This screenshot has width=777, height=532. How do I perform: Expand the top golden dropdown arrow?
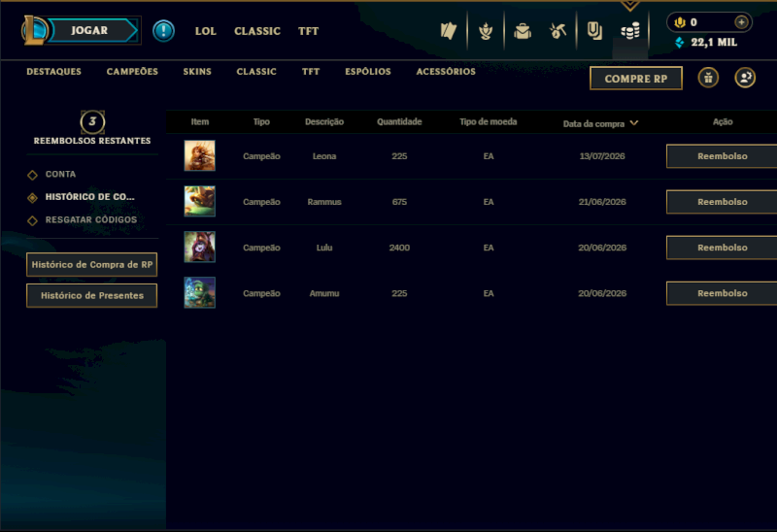pos(629,6)
